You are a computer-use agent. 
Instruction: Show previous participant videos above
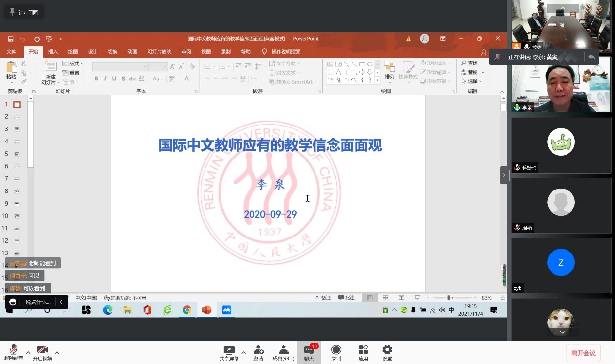562,8
